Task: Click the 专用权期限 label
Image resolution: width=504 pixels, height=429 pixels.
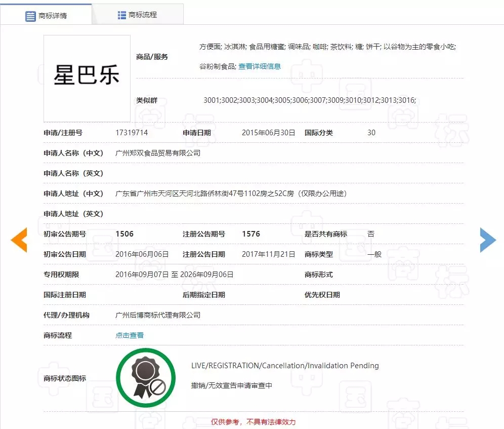Action: click(61, 275)
